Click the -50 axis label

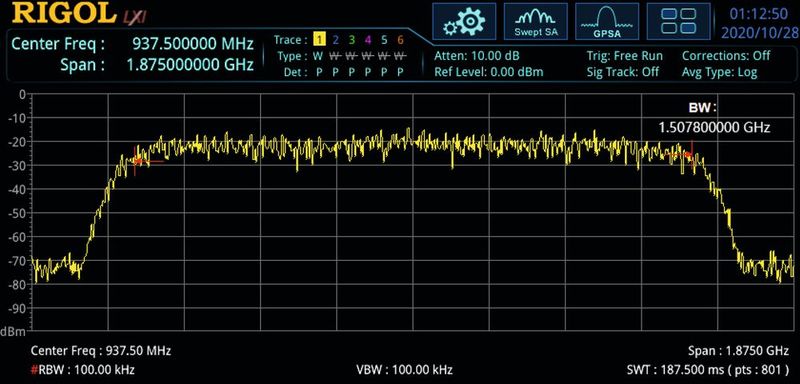point(16,213)
